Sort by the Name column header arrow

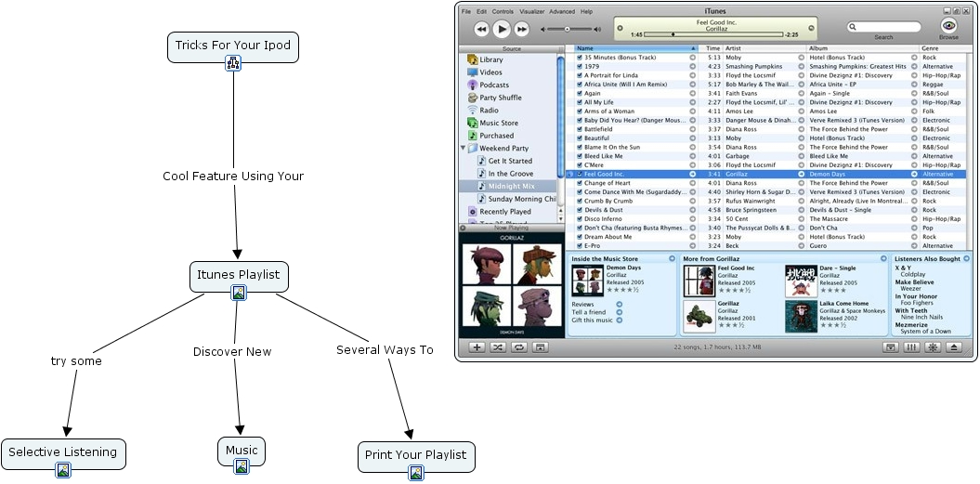pos(693,48)
